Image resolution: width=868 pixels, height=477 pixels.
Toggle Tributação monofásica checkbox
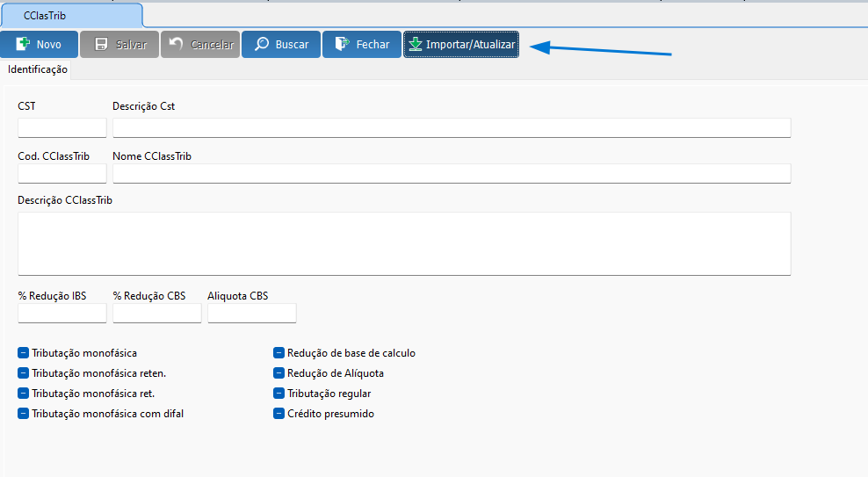(24, 353)
